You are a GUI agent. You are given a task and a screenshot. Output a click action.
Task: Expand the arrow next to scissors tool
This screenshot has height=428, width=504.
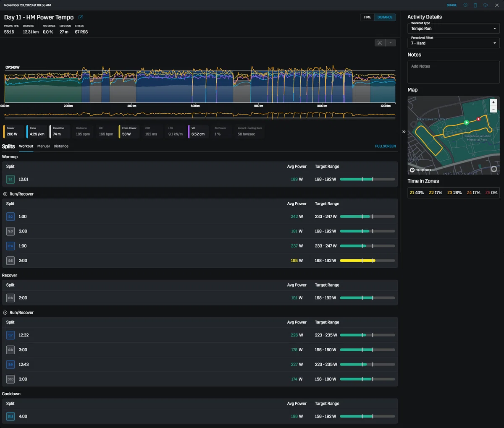point(391,43)
